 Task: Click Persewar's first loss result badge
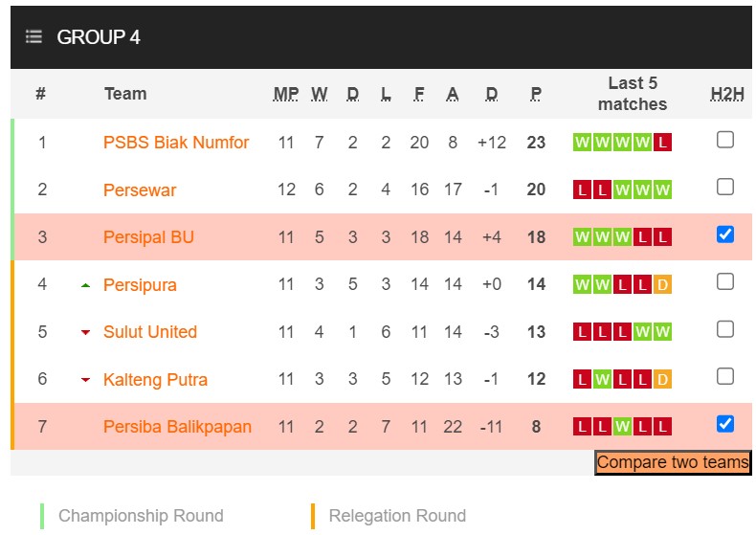[x=581, y=190]
